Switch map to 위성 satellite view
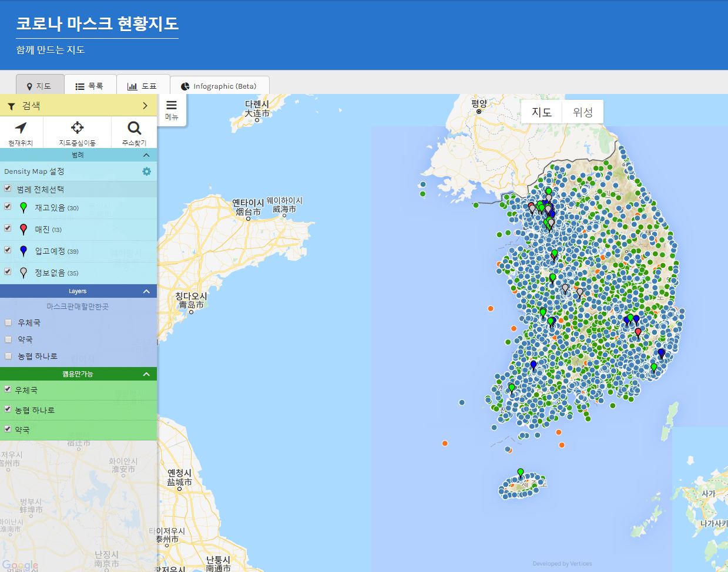Image resolution: width=728 pixels, height=572 pixels. 582,112
